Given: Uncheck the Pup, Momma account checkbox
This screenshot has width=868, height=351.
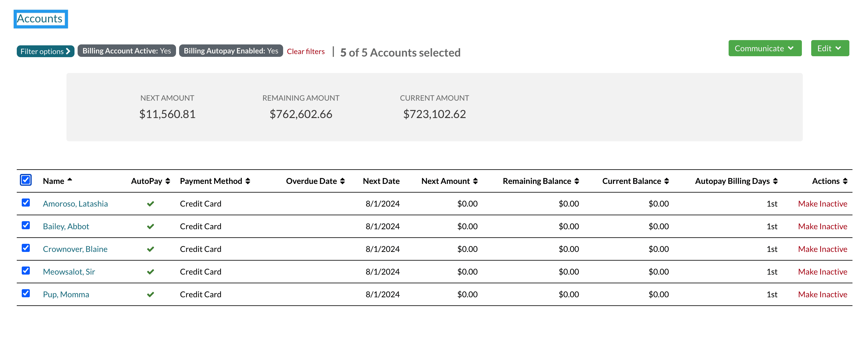Looking at the screenshot, I should click(25, 294).
